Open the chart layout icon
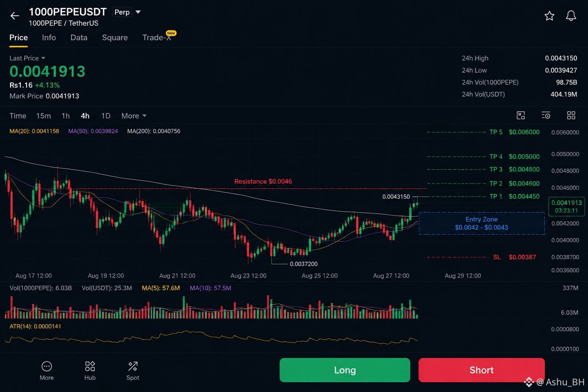 (x=521, y=116)
